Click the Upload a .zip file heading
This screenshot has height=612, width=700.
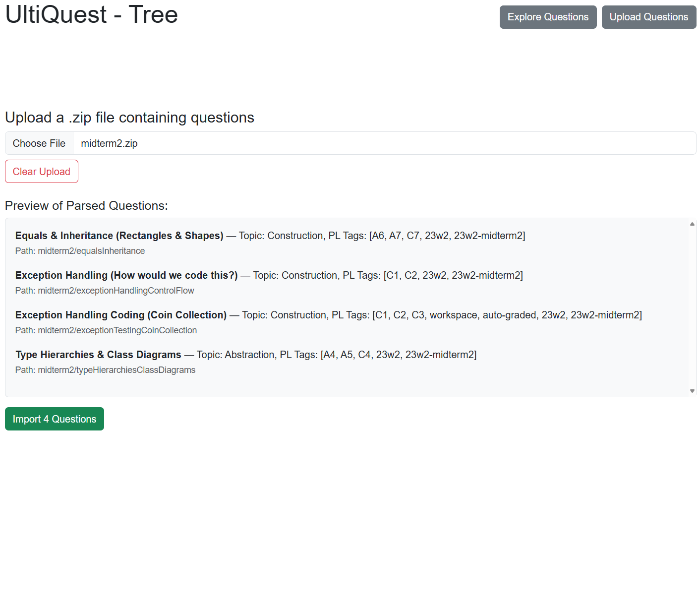[129, 118]
